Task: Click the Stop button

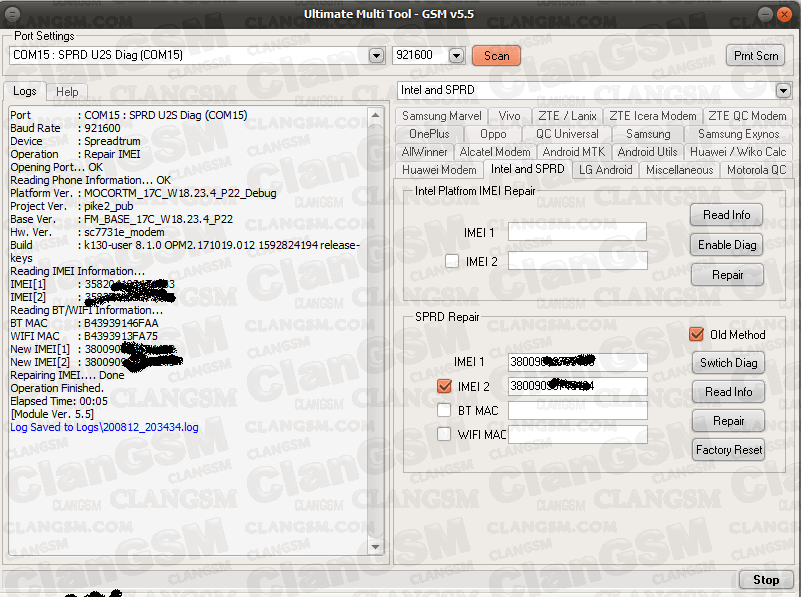Action: point(766,580)
